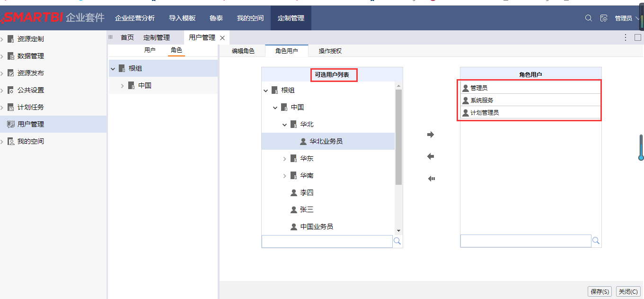The height and width of the screenshot is (299, 644).
Task: Click the right arrow to add user
Action: pos(431,135)
